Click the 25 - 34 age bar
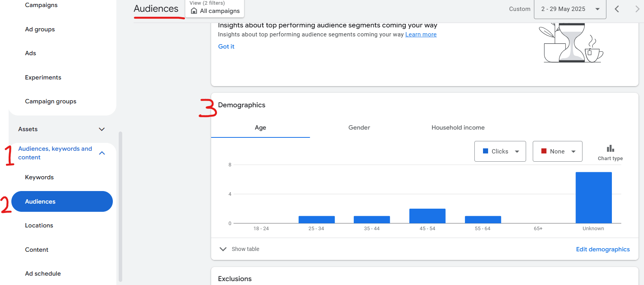 [x=317, y=220]
